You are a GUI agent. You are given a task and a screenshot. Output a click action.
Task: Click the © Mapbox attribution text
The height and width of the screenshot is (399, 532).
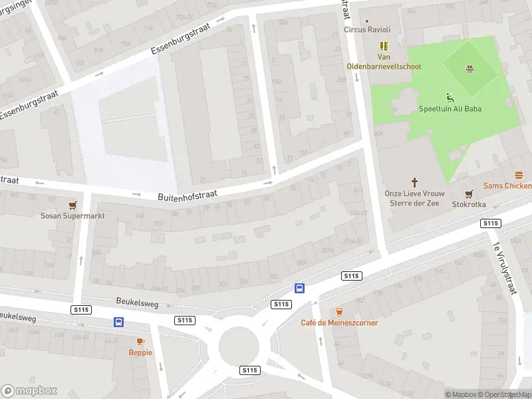(460, 394)
